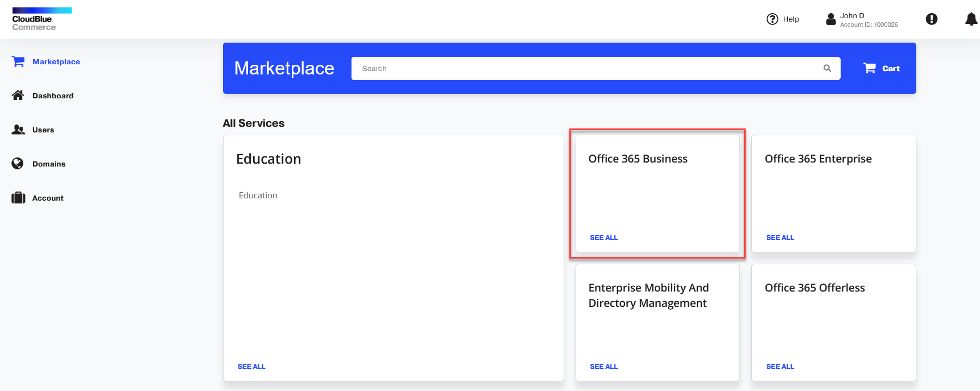Image resolution: width=980 pixels, height=391 pixels.
Task: Click the search magnifier icon
Action: click(827, 68)
